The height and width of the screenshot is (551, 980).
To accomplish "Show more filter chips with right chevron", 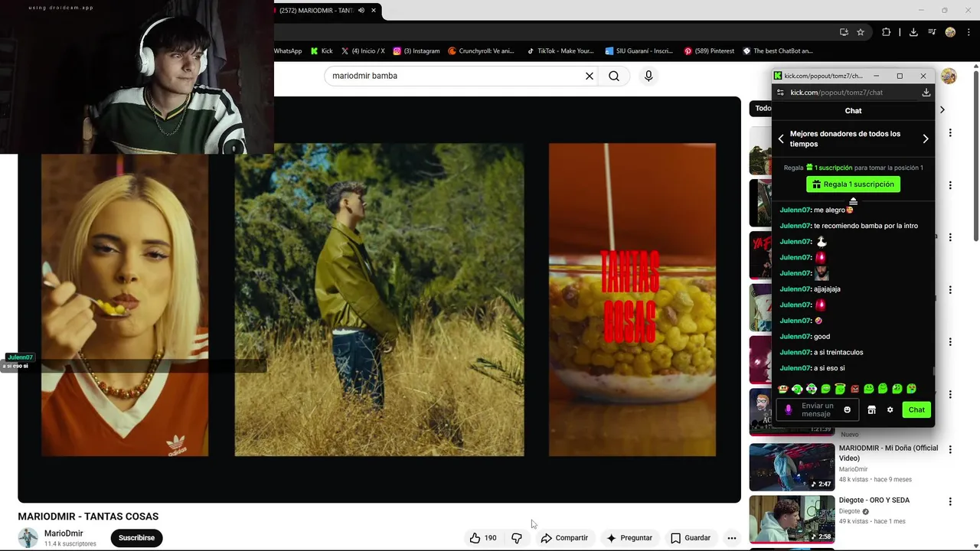I will coord(942,109).
